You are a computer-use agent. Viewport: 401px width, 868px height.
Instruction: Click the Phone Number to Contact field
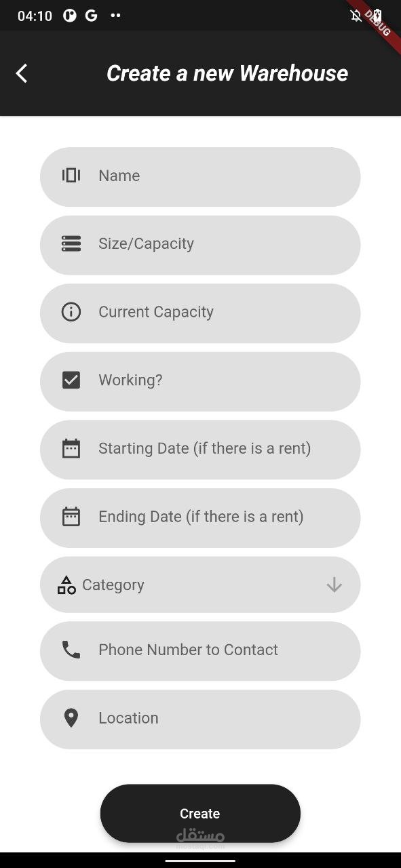(200, 651)
